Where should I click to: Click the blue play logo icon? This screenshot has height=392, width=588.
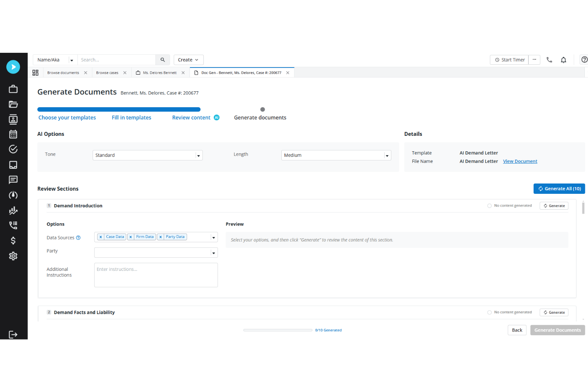point(13,67)
